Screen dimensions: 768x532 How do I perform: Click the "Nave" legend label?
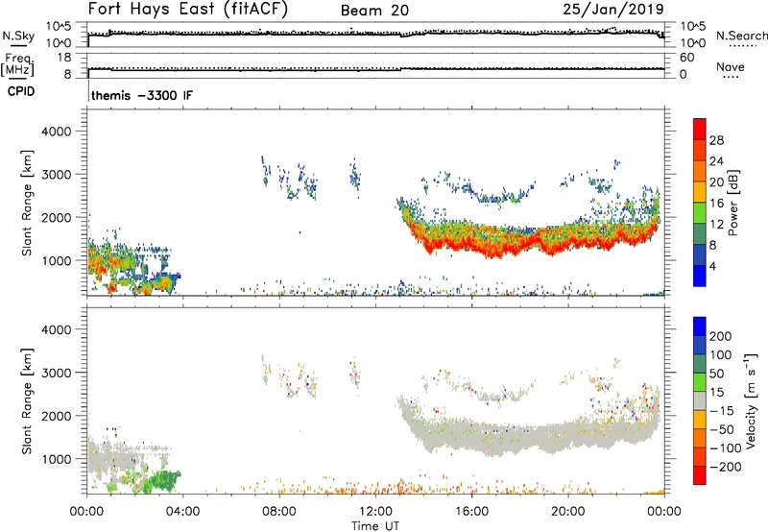coord(731,66)
